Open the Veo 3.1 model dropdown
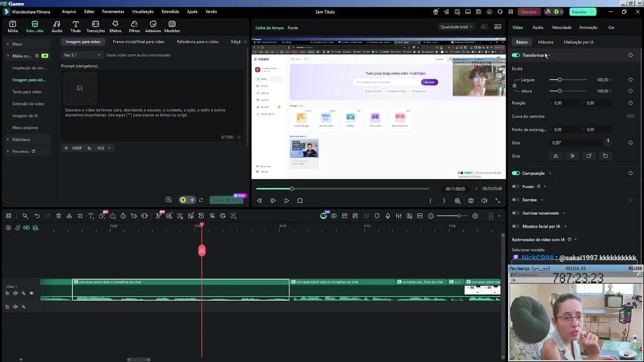This screenshot has height=362, width=644. 82,55
